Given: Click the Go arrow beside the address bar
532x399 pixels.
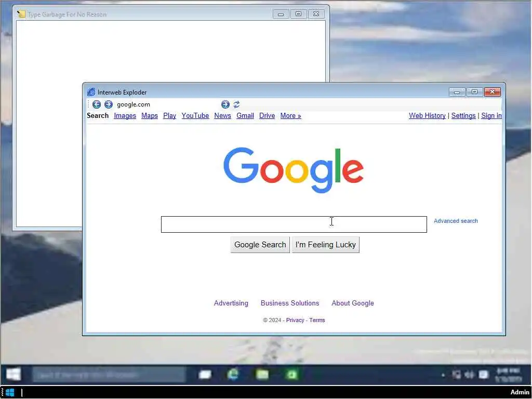Looking at the screenshot, I should (x=225, y=104).
